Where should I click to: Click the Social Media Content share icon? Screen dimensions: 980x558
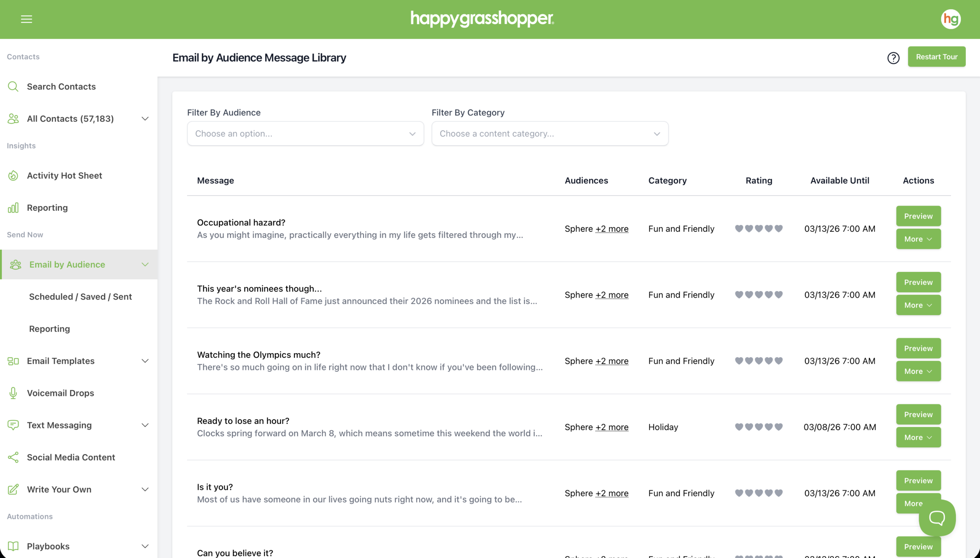point(13,457)
